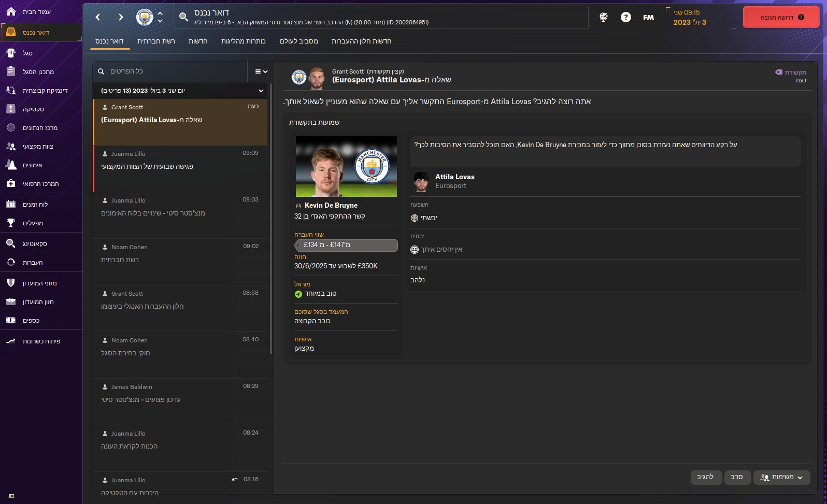Viewport: 827px width, 504px height.
Task: Open Squad Planner (מתכנן הסגל) icon
Action: 11,71
